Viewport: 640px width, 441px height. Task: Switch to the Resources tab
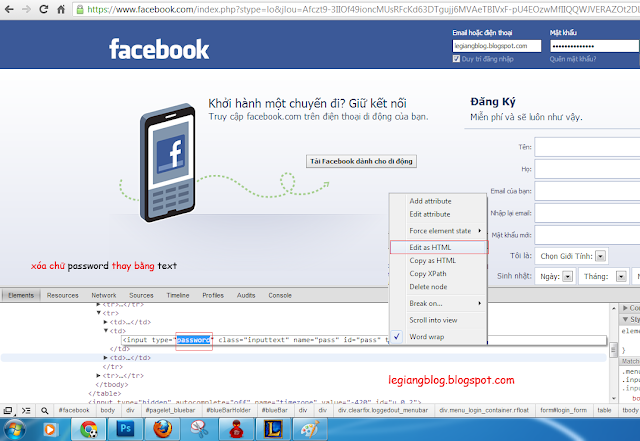(62, 295)
